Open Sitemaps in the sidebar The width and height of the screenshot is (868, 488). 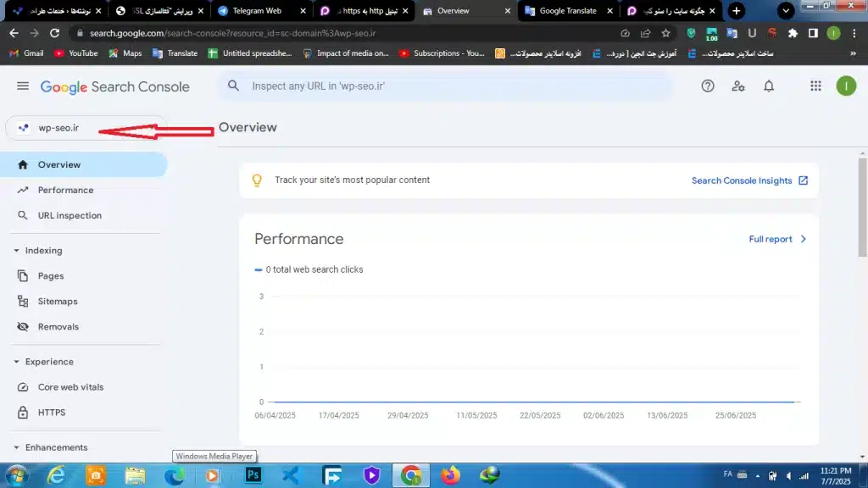pos(58,302)
